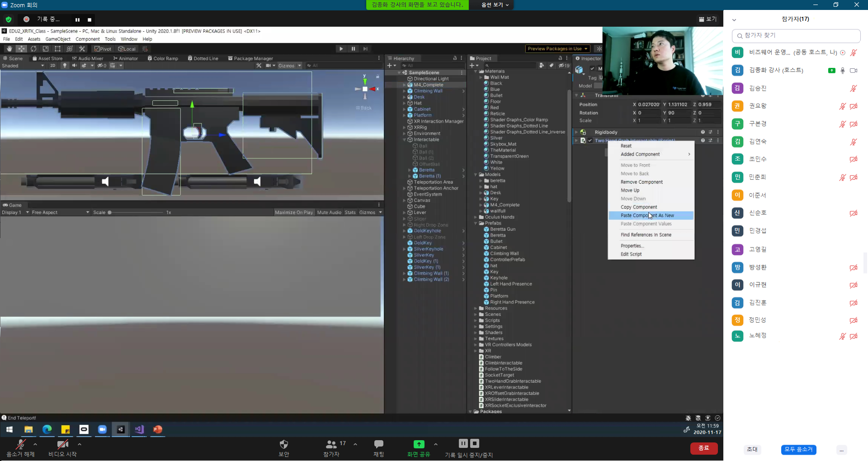Click the Stats button in Game view

coord(350,213)
